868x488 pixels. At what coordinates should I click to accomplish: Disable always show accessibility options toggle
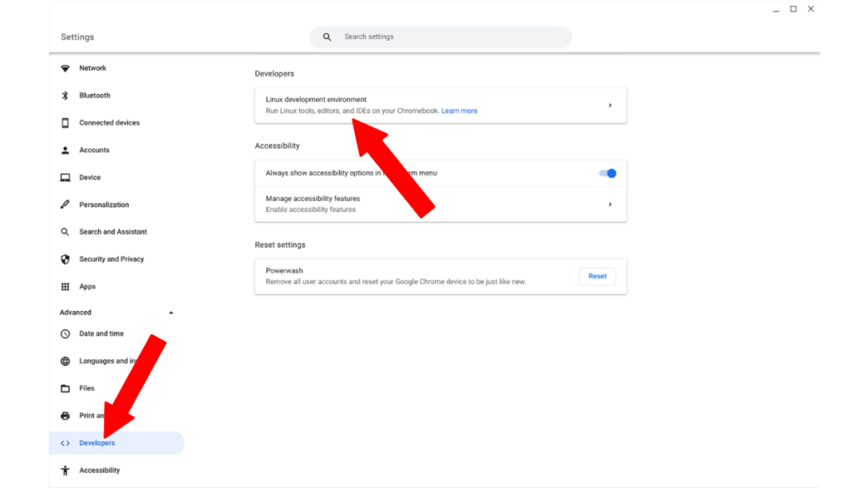coord(607,173)
